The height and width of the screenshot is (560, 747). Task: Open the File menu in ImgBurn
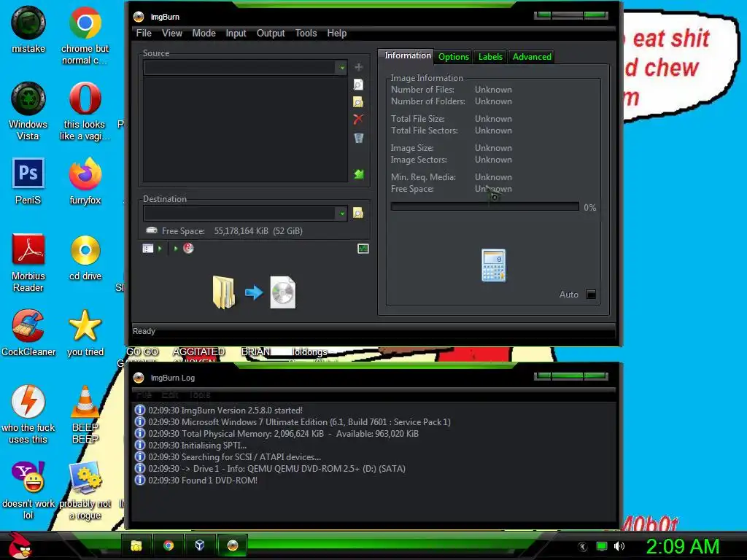pos(144,34)
